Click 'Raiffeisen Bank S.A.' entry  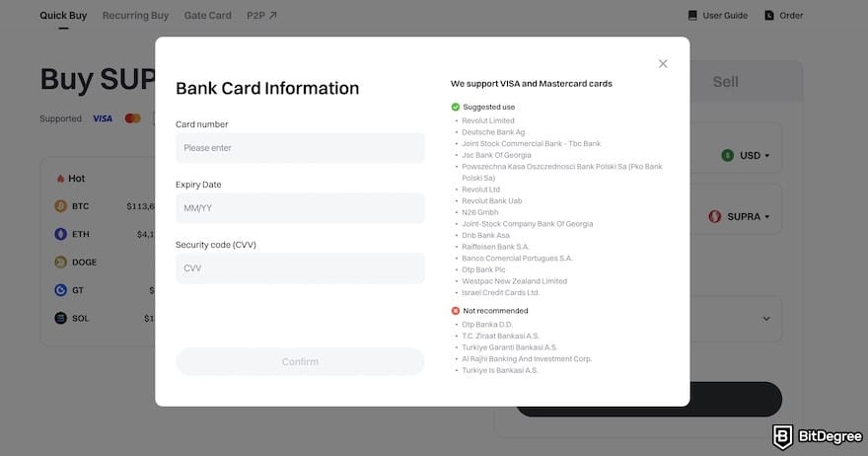[x=495, y=247]
